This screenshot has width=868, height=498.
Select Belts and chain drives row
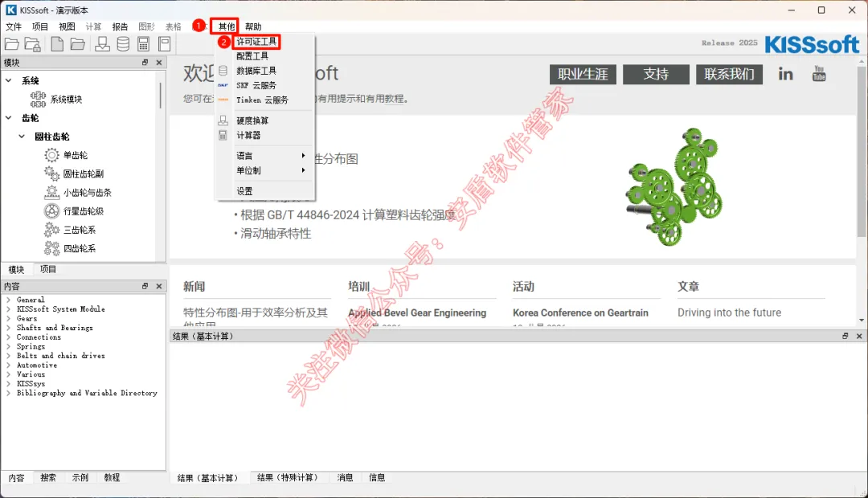pyautogui.click(x=60, y=356)
